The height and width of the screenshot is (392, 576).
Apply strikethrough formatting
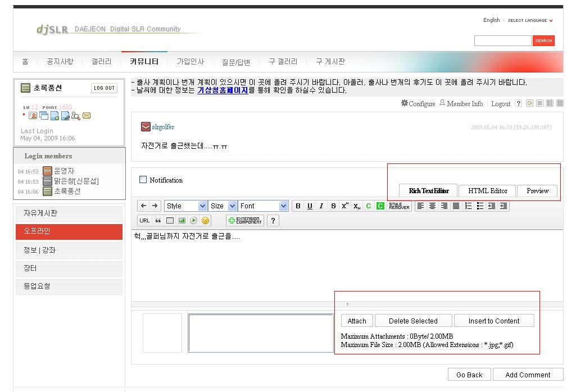tap(333, 206)
